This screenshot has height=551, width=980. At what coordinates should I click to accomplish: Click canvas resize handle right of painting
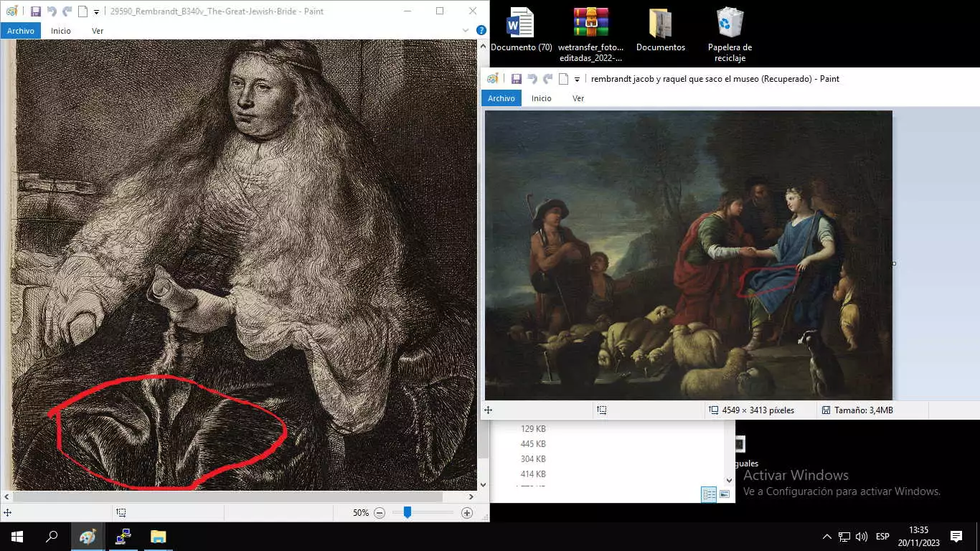click(894, 263)
